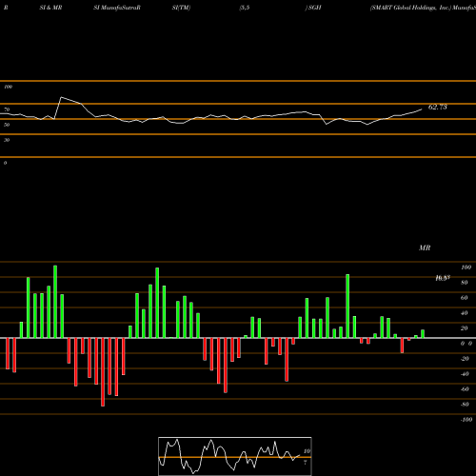Click the last green MR histogram bar
Image resolution: width=476 pixels, height=476 pixels.
tap(423, 334)
